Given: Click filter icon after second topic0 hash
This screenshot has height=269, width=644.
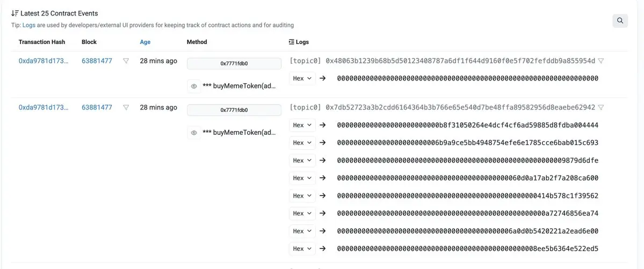Looking at the screenshot, I should click(x=601, y=107).
